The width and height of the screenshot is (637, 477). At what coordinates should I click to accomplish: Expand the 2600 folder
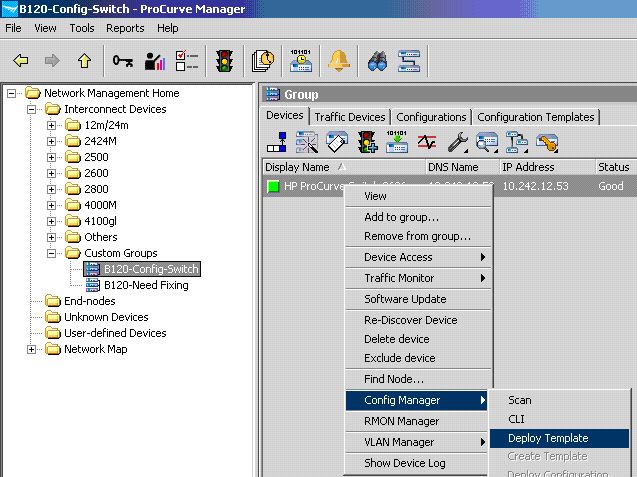[x=51, y=173]
